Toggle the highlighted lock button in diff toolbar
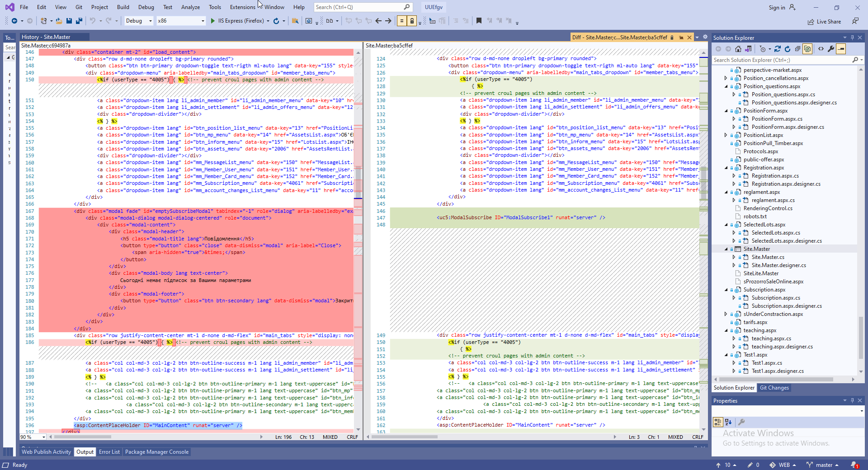Image resolution: width=868 pixels, height=470 pixels. pyautogui.click(x=412, y=21)
